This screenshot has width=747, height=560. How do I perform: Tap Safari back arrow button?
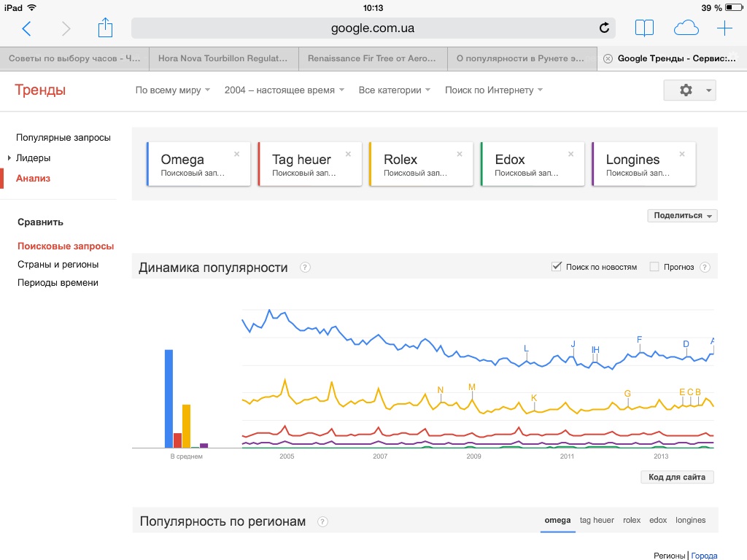click(x=26, y=28)
